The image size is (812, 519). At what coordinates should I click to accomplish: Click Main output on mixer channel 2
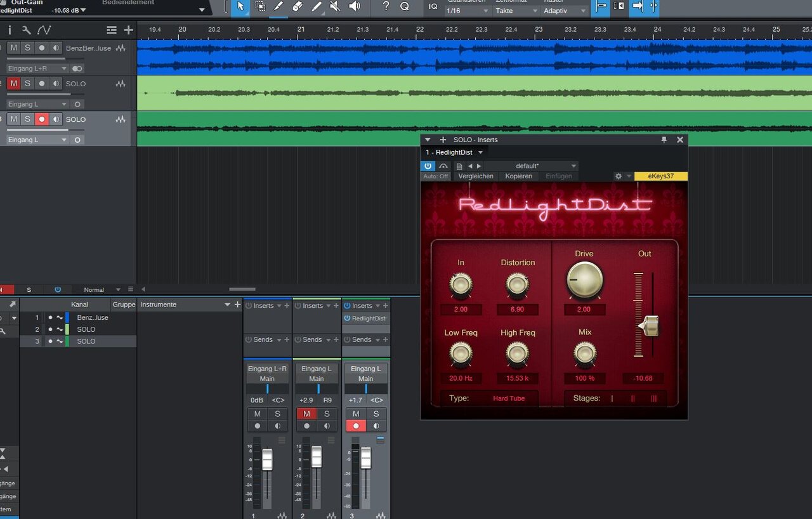[317, 379]
